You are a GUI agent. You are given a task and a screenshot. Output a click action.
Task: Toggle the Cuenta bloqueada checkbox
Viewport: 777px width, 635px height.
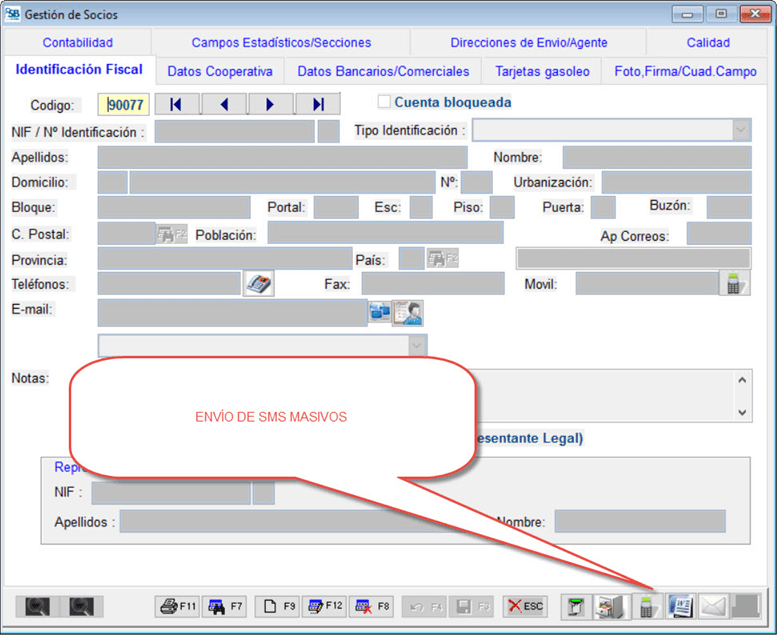coord(383,102)
